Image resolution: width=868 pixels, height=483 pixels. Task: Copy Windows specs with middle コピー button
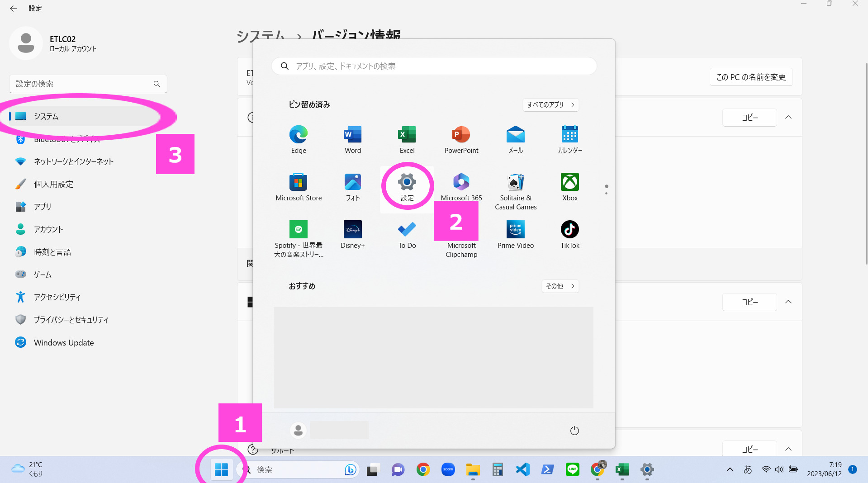[x=749, y=302]
